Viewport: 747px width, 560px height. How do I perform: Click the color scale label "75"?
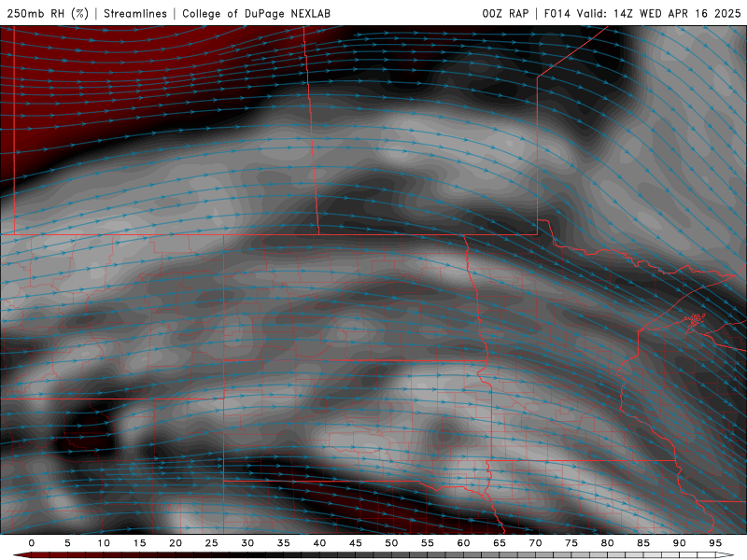pos(571,543)
